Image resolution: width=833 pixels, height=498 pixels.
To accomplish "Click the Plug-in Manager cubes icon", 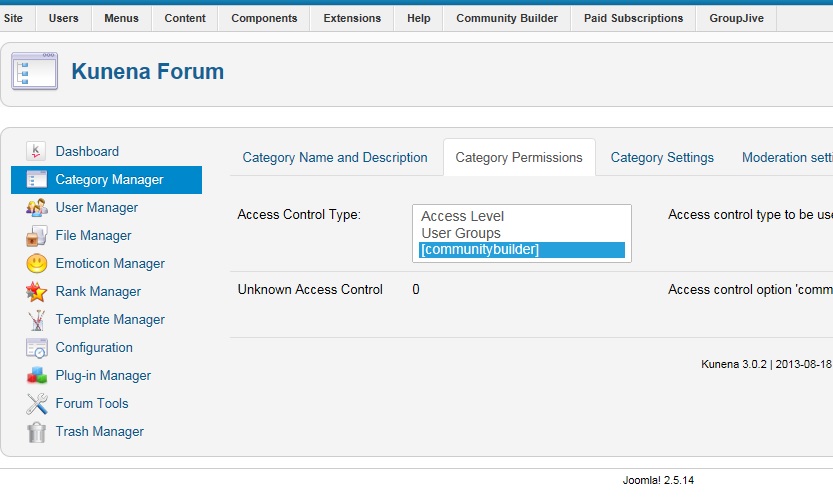I will 36,376.
